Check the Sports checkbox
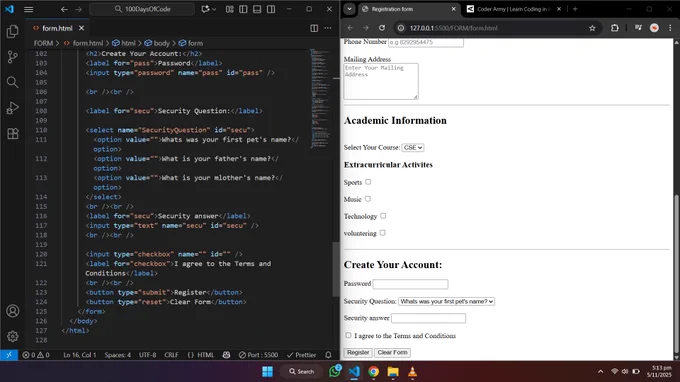This screenshot has width=680, height=382. (368, 182)
